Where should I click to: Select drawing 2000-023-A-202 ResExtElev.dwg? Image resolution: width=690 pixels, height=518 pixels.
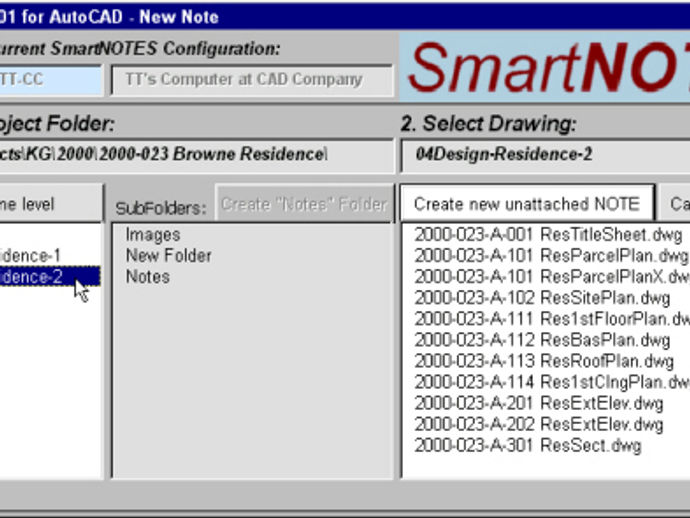[x=539, y=425]
